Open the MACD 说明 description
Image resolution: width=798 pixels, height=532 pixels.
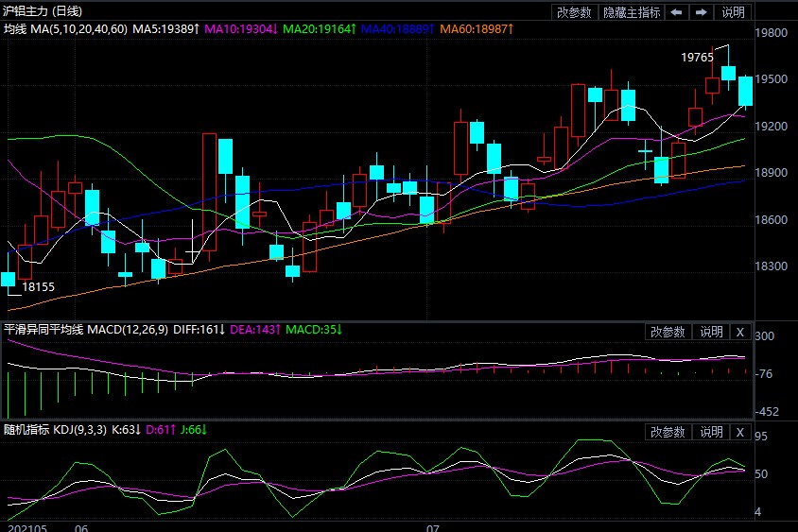click(710, 332)
